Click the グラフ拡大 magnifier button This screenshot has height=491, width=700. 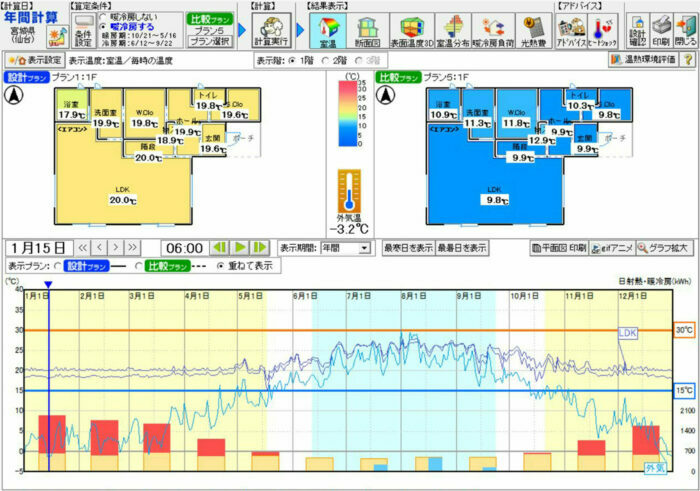tap(664, 248)
